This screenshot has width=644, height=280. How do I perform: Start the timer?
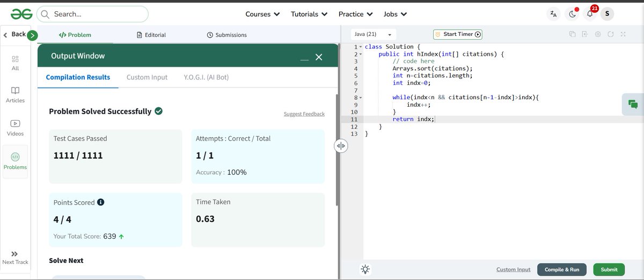tap(458, 34)
